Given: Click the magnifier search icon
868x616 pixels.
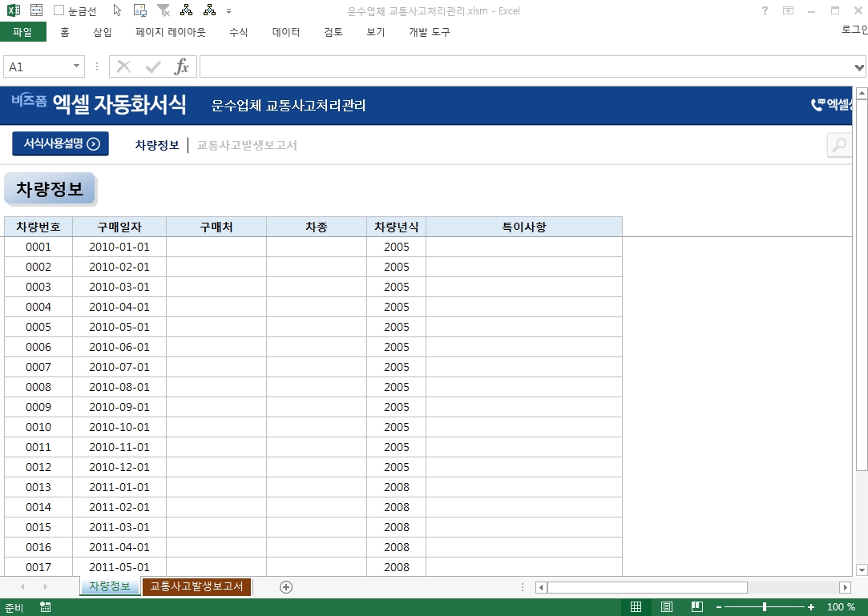Looking at the screenshot, I should 839,145.
